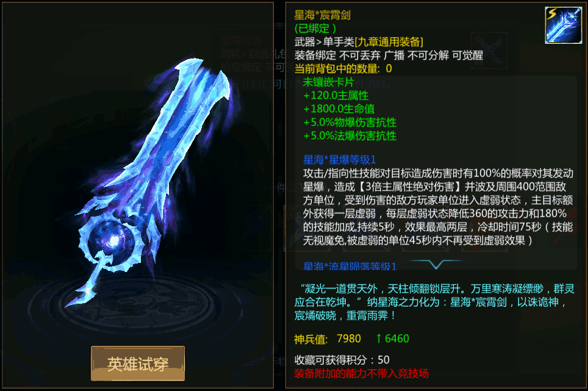Click the dark orb on the sword hilt

[110, 240]
